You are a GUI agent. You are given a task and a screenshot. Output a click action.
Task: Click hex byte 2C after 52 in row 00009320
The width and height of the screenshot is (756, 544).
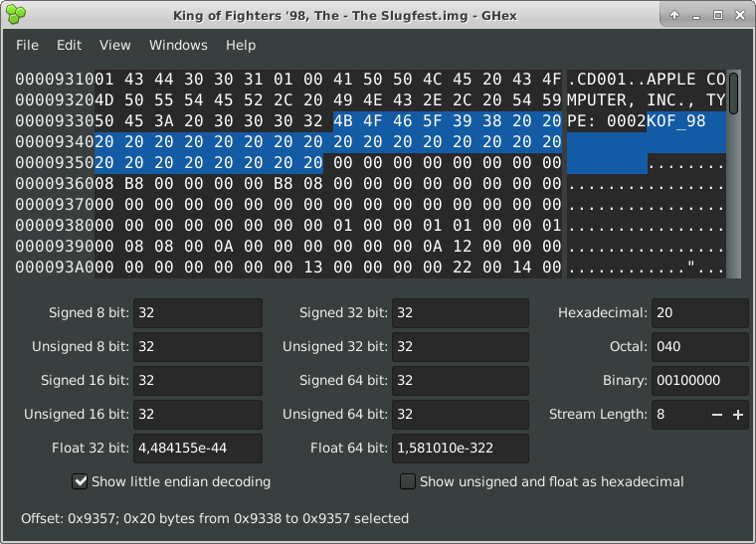coord(283,100)
